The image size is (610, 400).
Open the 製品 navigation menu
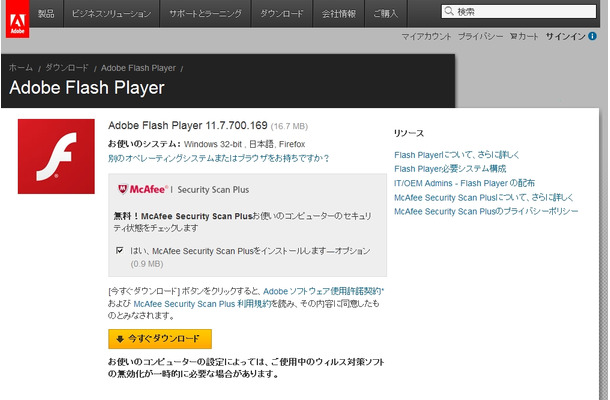[48, 14]
